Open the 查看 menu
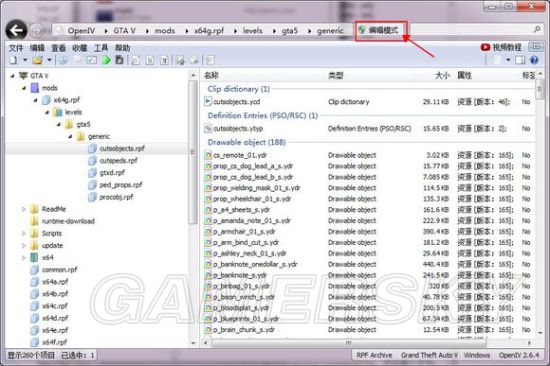The height and width of the screenshot is (366, 550). pyautogui.click(x=59, y=48)
